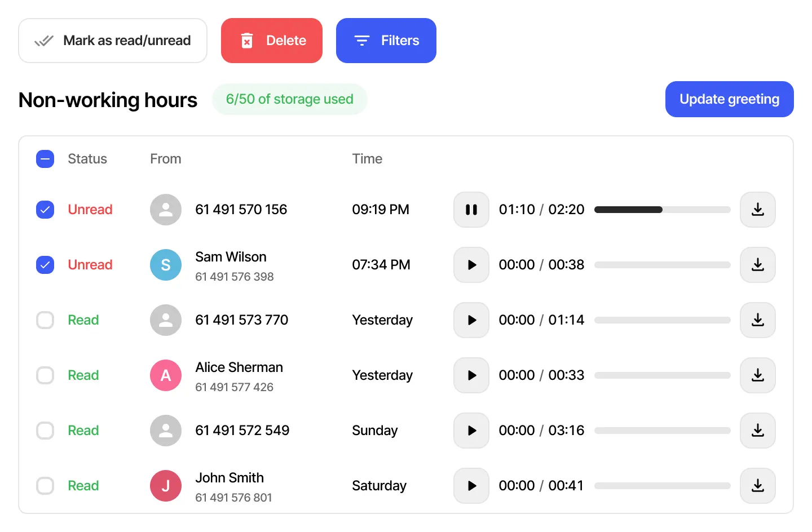Image resolution: width=812 pixels, height=532 pixels.
Task: Click the default avatar for 61 491 573 770
Action: [166, 320]
